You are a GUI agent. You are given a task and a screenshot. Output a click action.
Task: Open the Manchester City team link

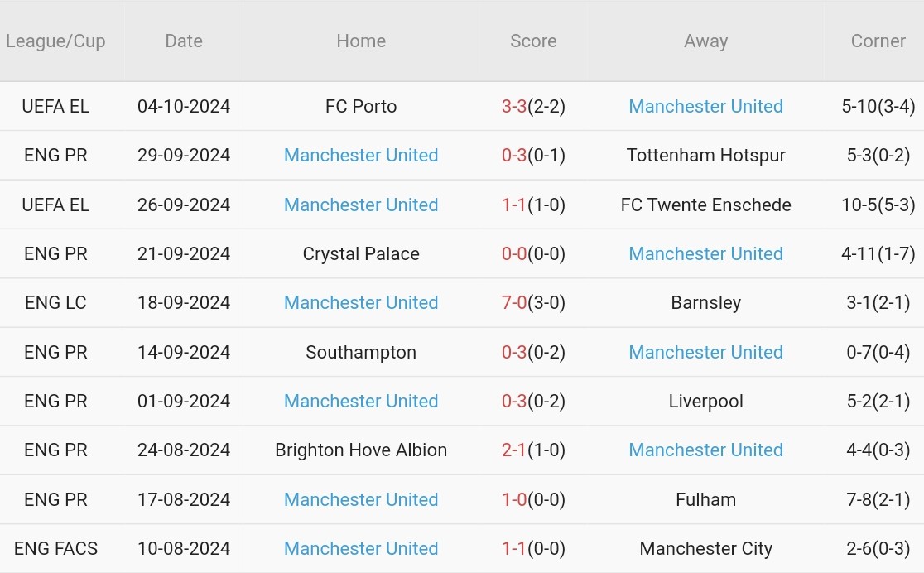coord(705,548)
